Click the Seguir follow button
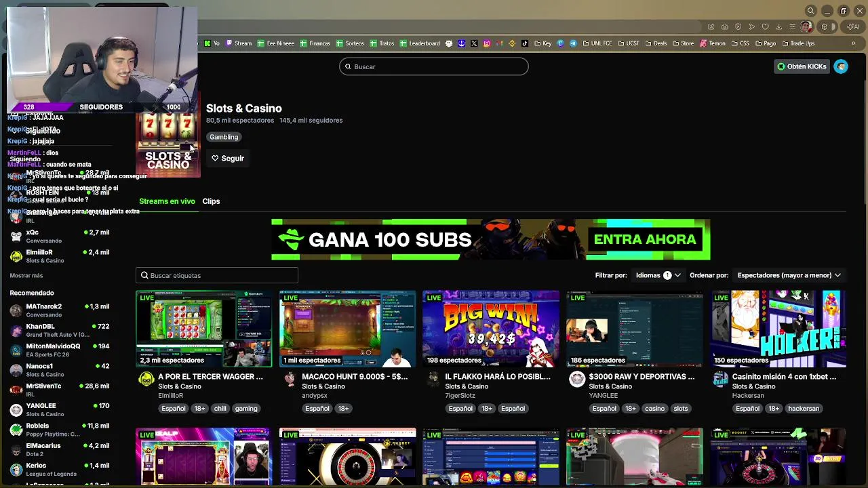The image size is (868, 488). [228, 159]
